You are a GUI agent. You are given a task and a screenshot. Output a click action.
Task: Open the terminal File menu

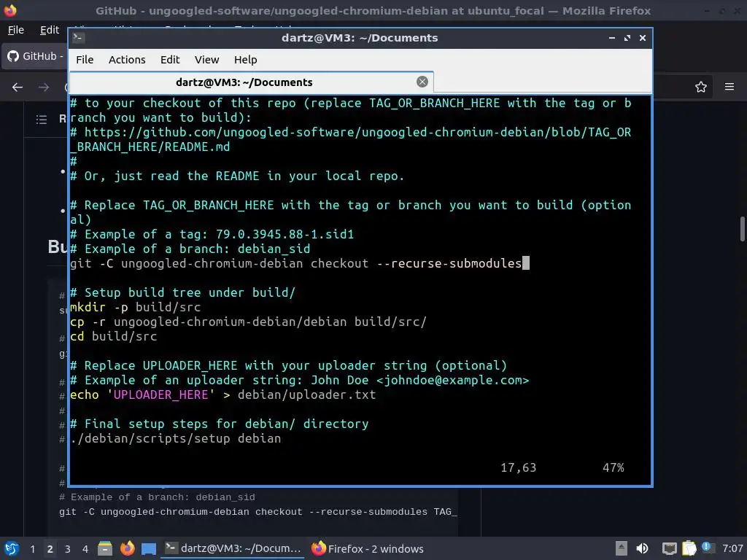tap(85, 60)
